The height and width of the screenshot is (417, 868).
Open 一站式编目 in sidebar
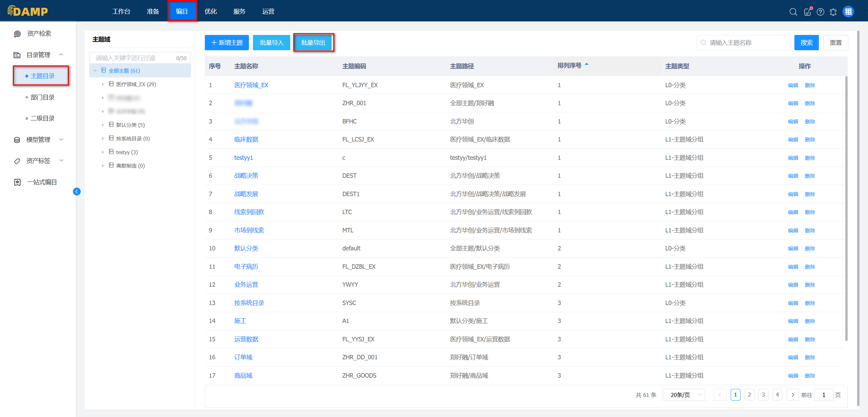42,182
